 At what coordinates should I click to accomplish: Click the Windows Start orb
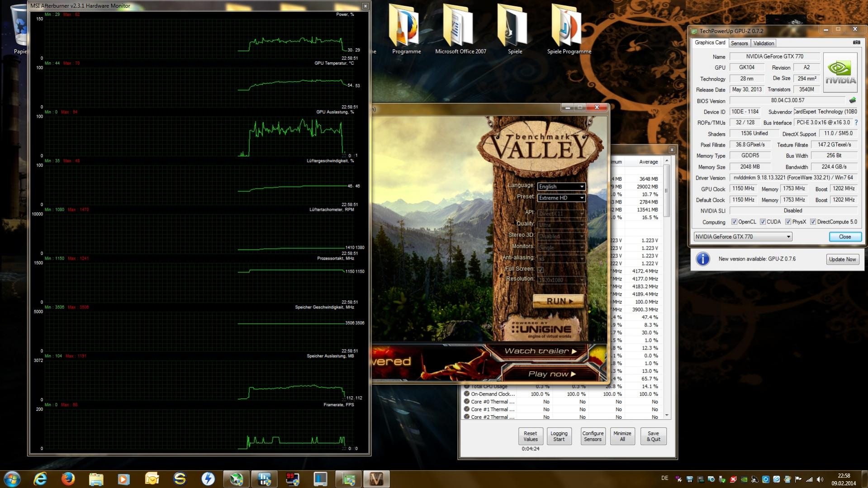point(12,479)
